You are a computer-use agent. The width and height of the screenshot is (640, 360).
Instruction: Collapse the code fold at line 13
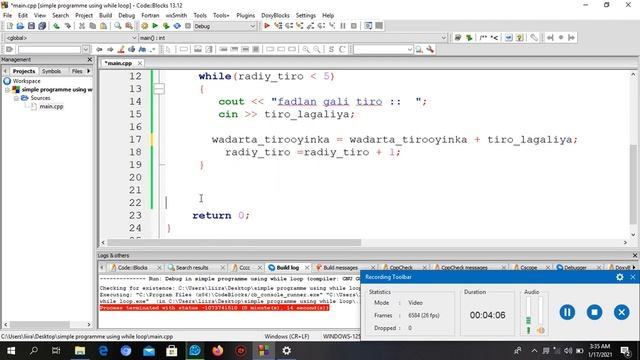[159, 89]
